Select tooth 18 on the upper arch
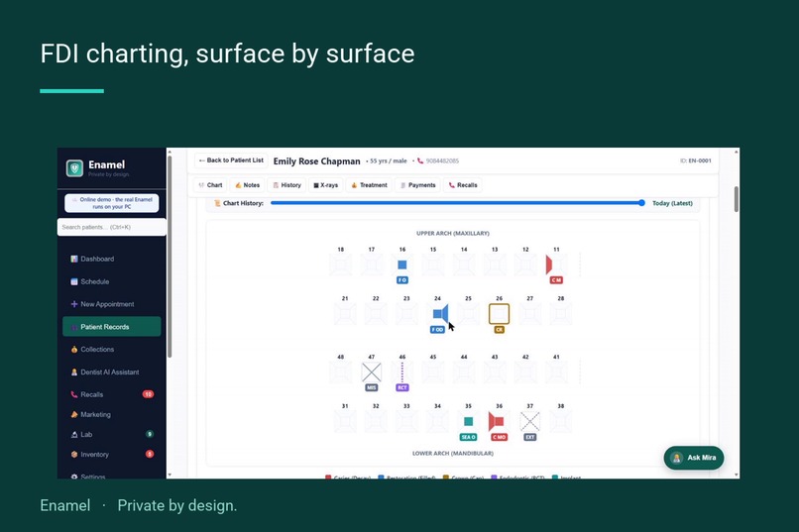The width and height of the screenshot is (799, 532). pyautogui.click(x=340, y=265)
